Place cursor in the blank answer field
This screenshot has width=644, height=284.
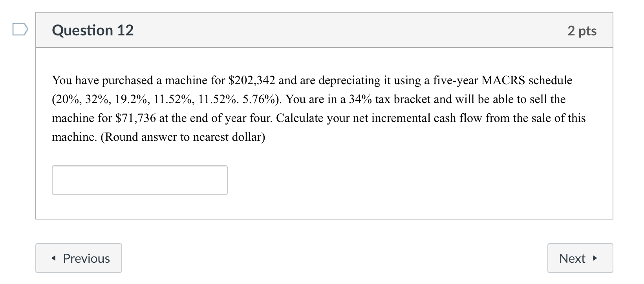pyautogui.click(x=139, y=180)
